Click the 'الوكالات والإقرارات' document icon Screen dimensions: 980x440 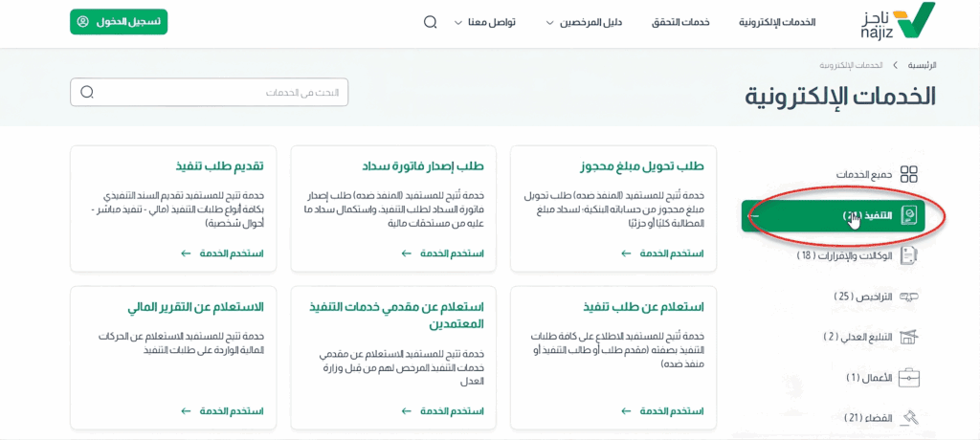909,255
